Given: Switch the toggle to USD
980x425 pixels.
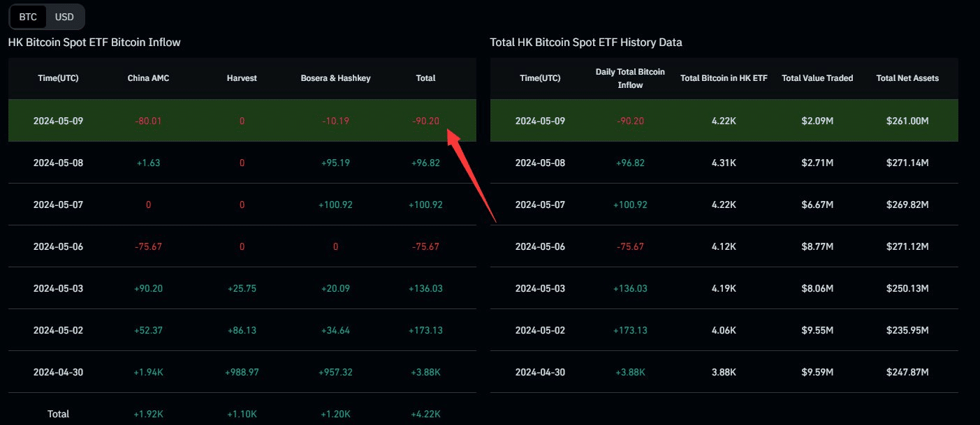Looking at the screenshot, I should (x=64, y=17).
